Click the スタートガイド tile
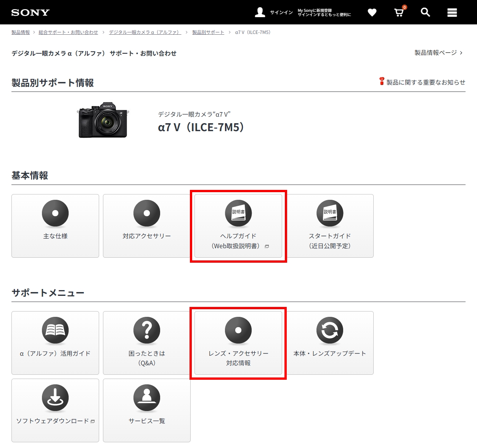The image size is (477, 448). point(330,226)
